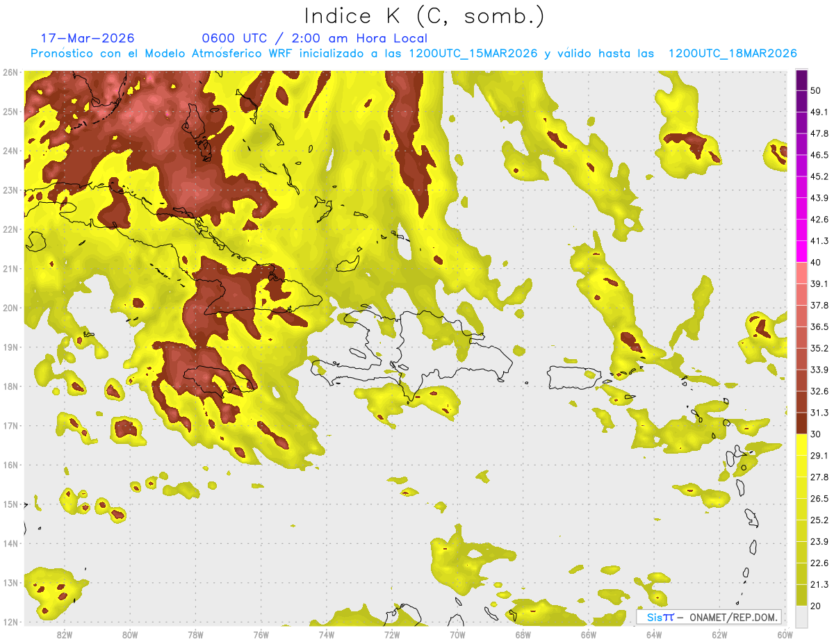
Task: Click the colorbar value '29.1'
Action: coord(819,456)
